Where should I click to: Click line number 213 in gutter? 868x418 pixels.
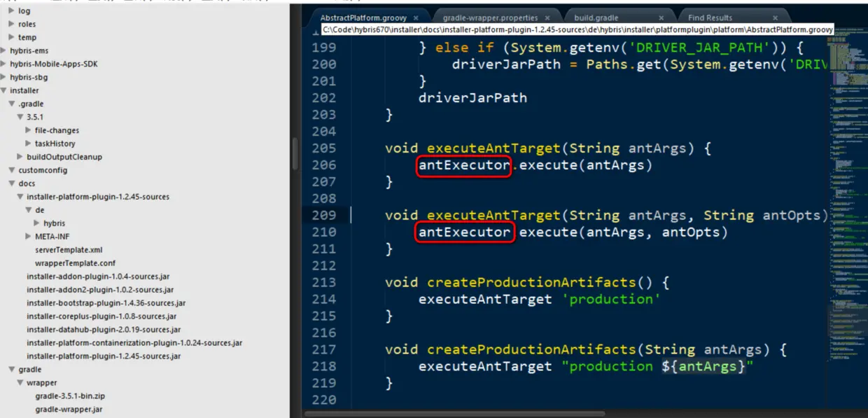point(323,283)
